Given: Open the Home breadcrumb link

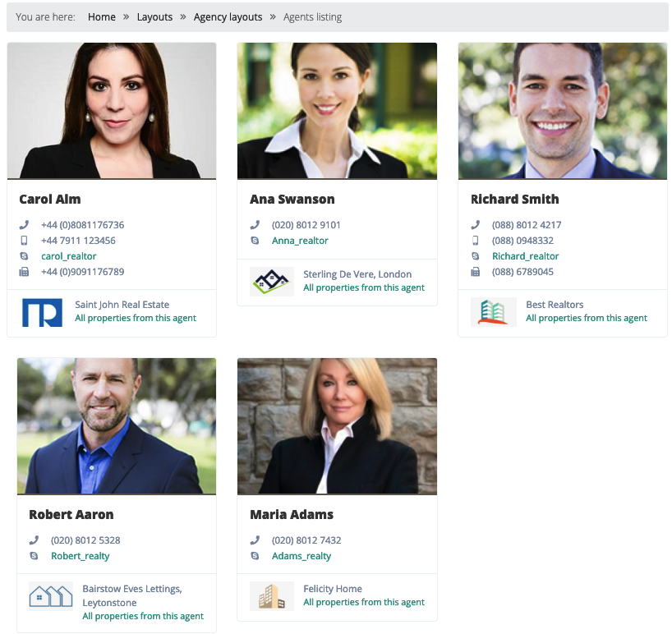Looking at the screenshot, I should (x=102, y=17).
